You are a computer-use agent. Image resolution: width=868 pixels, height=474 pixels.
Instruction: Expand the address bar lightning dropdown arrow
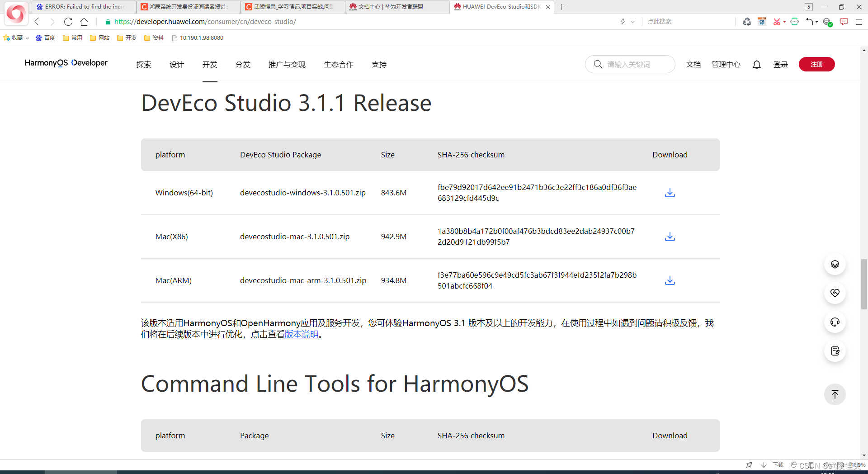pos(632,22)
